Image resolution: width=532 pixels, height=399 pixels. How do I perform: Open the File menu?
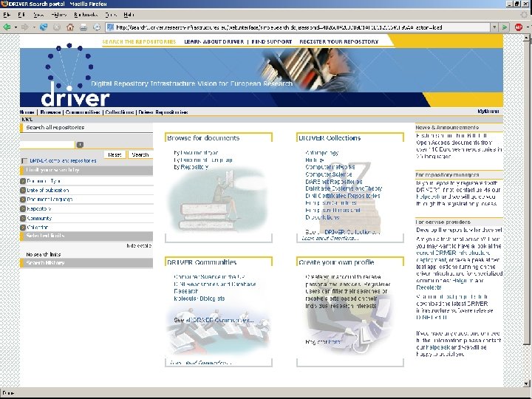[7, 15]
